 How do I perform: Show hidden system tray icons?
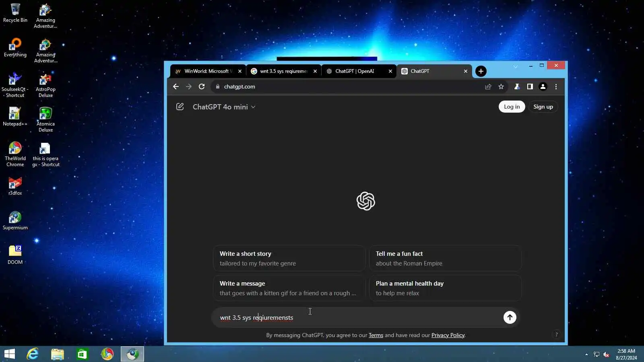click(x=586, y=354)
